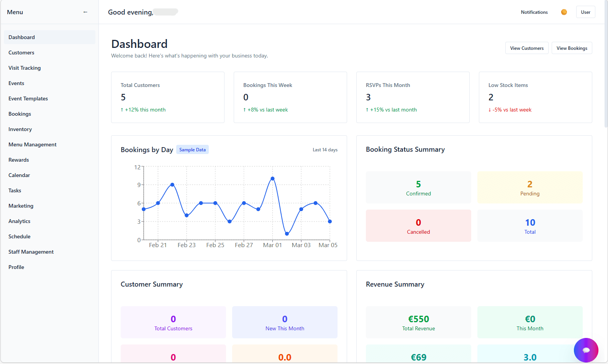Click the Cancelled bookings tile
Viewport: 608px width, 364px height.
[x=418, y=226]
